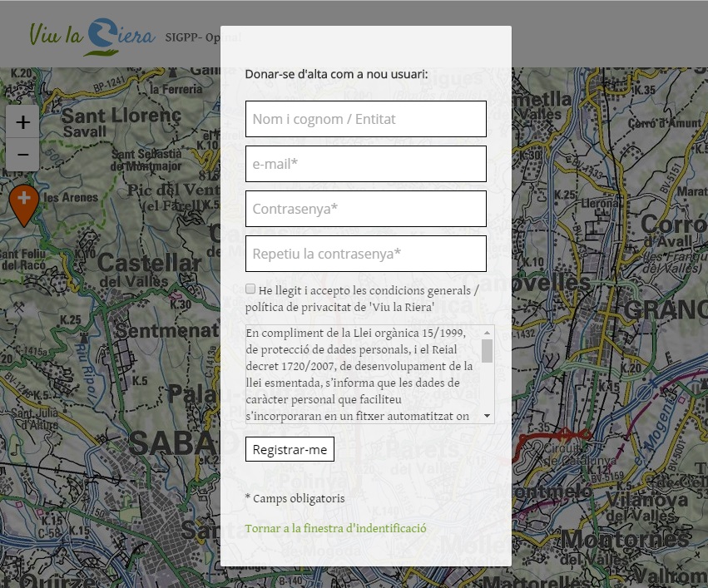Select the Contrasenya password field
The height and width of the screenshot is (588, 708).
point(365,209)
